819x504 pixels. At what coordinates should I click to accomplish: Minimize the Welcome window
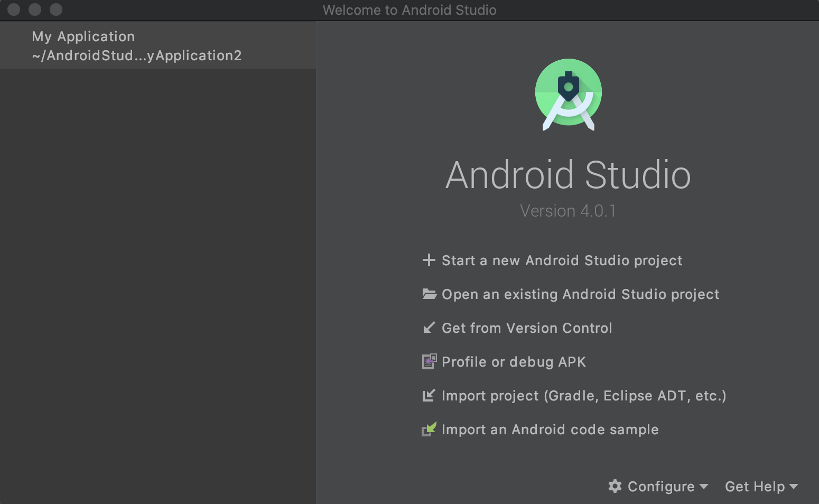pos(35,10)
